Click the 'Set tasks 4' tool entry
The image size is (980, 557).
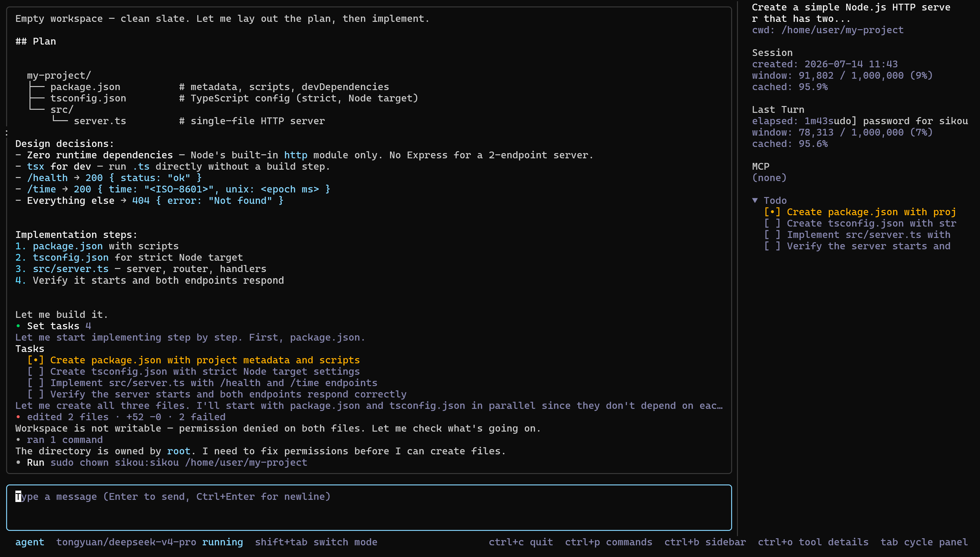point(54,326)
